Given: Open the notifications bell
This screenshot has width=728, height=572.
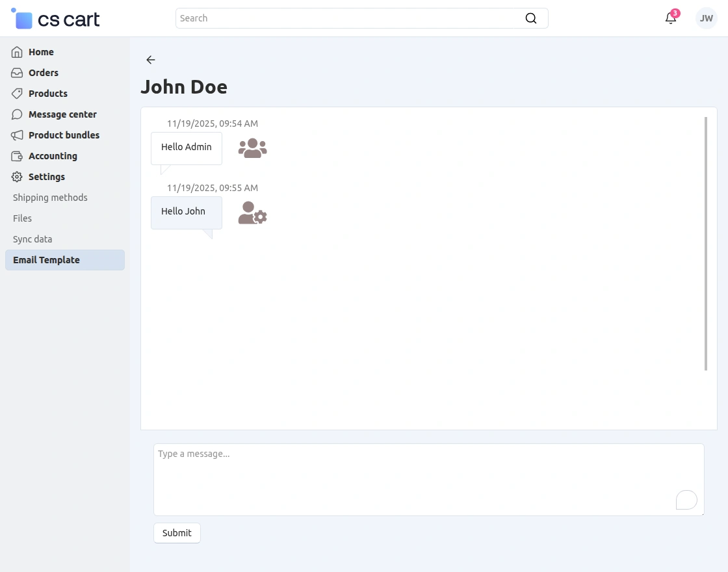Looking at the screenshot, I should 671,18.
